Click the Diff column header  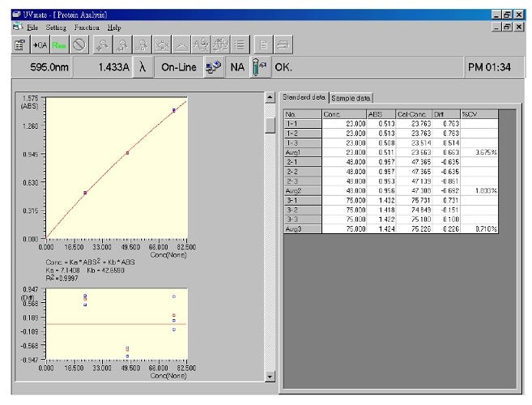coord(446,114)
